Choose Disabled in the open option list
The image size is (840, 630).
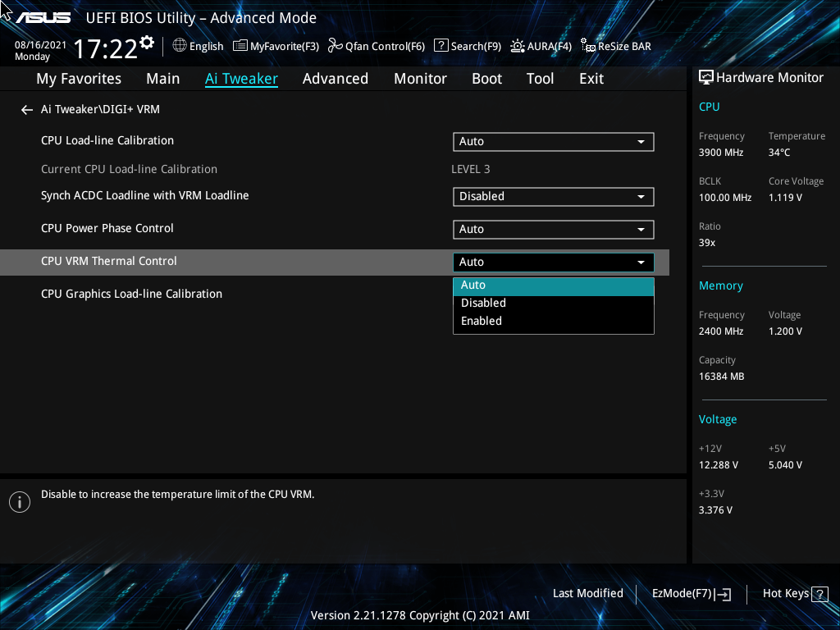point(554,304)
